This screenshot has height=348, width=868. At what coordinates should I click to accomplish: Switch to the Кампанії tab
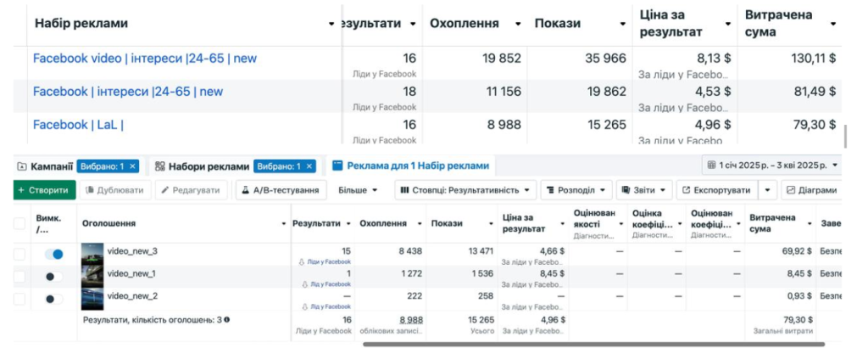click(52, 166)
